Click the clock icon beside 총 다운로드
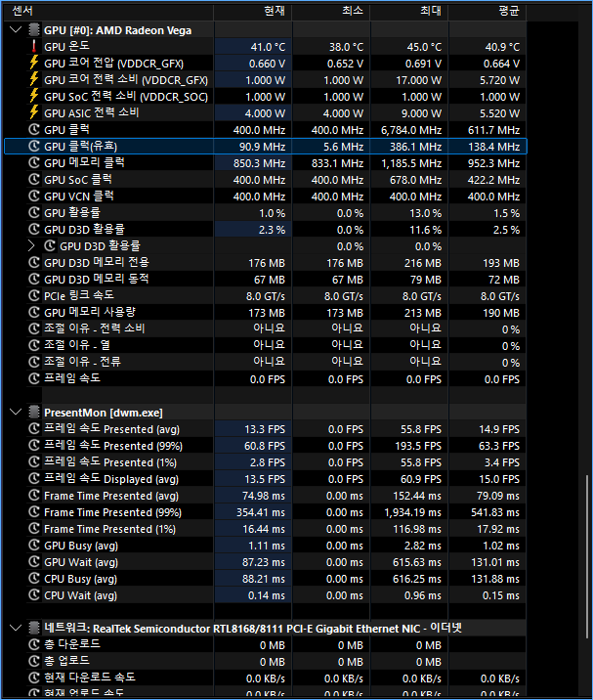 point(34,644)
